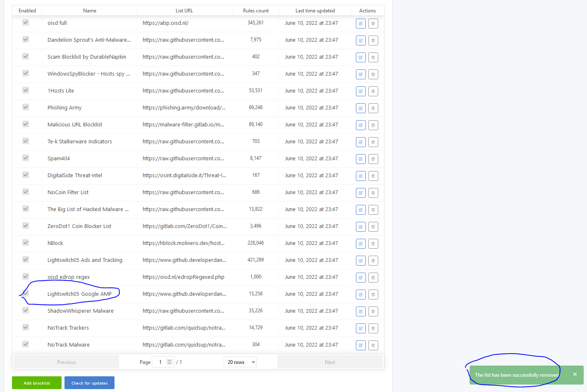Delete the DigitalSide Threat-Intel list
Image resolution: width=587 pixels, height=392 pixels.
pos(373,176)
